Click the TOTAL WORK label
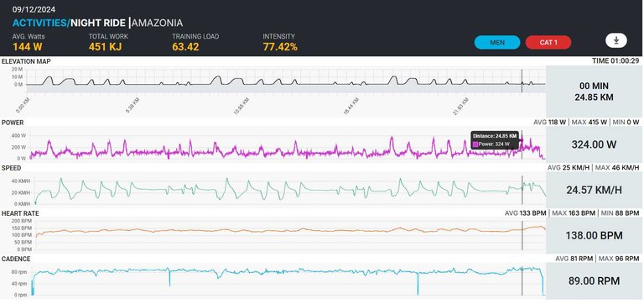The width and height of the screenshot is (644, 304). (x=108, y=36)
